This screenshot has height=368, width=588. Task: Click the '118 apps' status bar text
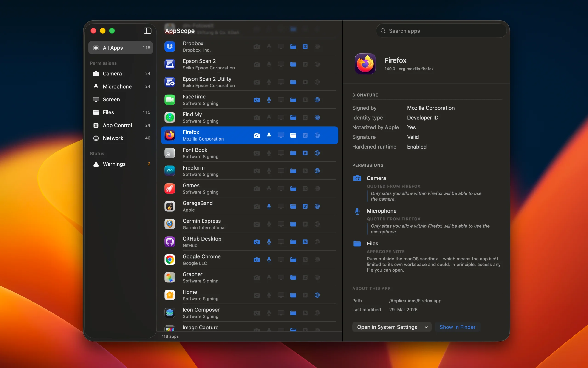170,336
